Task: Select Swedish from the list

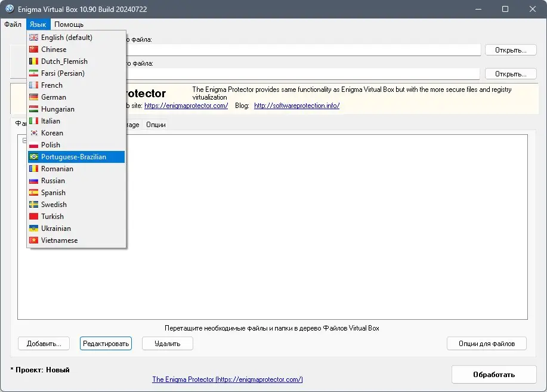Action: (76, 205)
